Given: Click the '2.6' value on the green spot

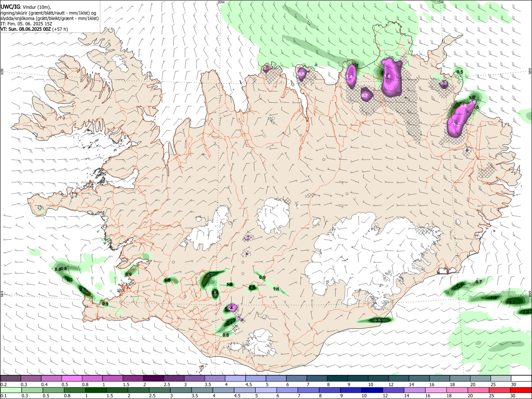Looking at the screenshot, I should tap(252, 287).
